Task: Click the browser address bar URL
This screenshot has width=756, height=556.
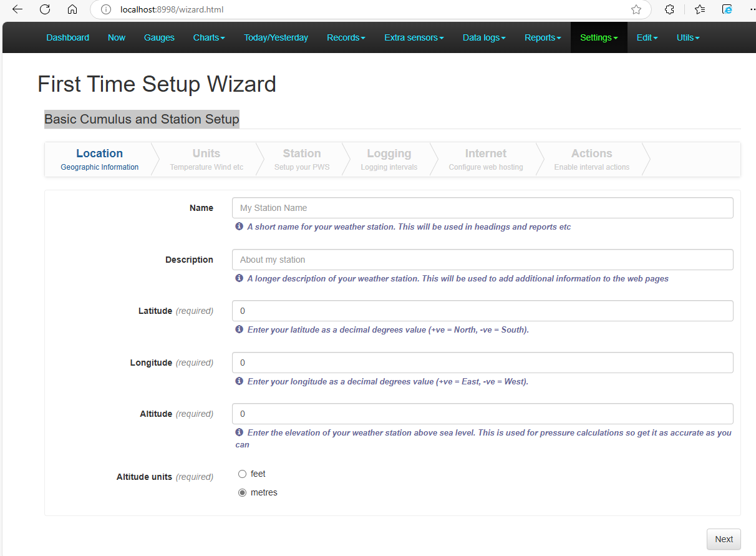Action: click(x=172, y=9)
